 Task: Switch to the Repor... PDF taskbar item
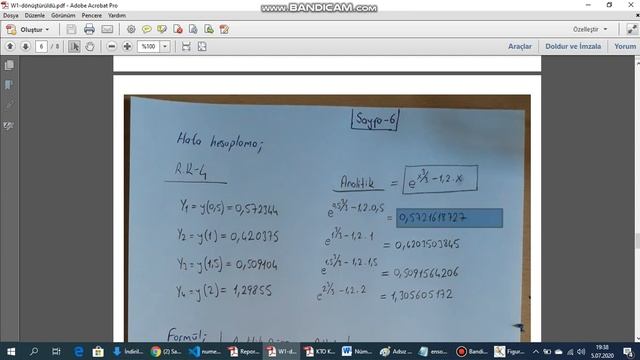coord(243,351)
